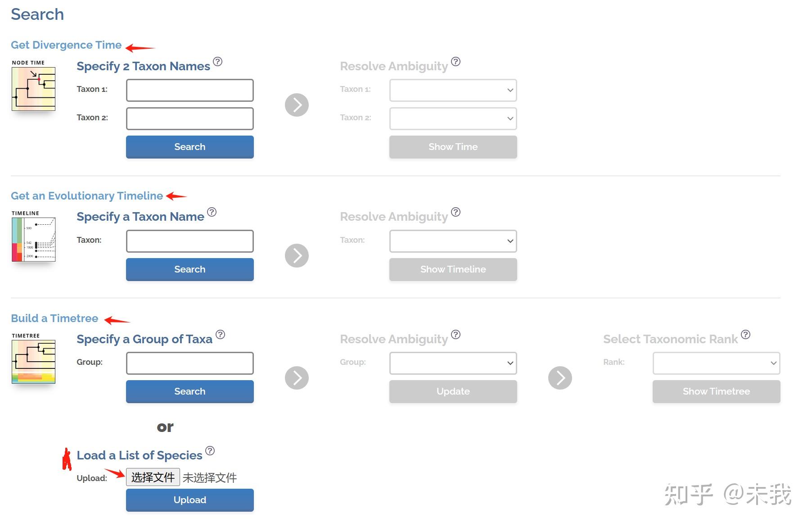This screenshot has height=527, width=812.
Task: Click the Timeline diagram thumbnail
Action: [34, 239]
